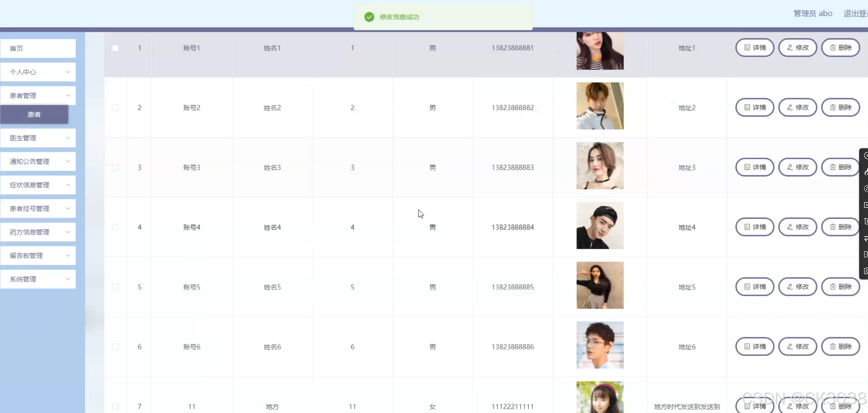Click the detail icon in the 账号1 row

coord(747,48)
